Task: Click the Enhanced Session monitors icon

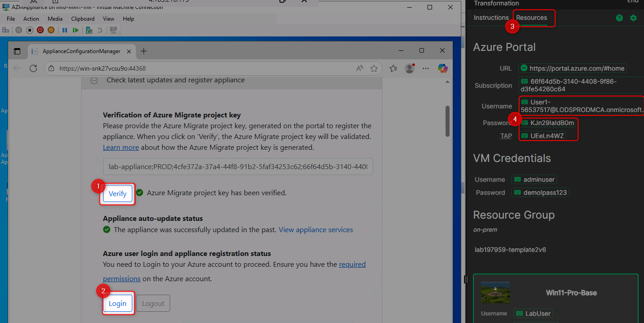Action: pyautogui.click(x=113, y=30)
